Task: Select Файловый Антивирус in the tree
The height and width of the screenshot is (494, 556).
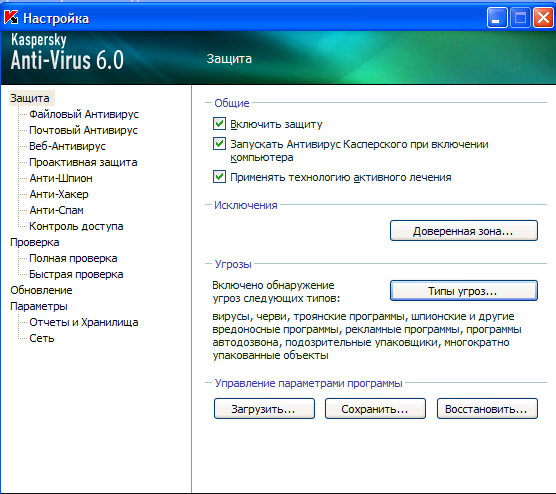Action: pyautogui.click(x=84, y=114)
